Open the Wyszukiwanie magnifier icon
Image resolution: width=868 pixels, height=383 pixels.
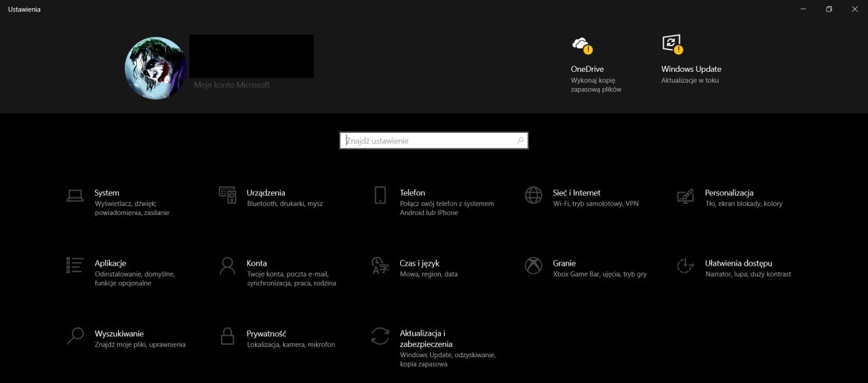pos(75,336)
